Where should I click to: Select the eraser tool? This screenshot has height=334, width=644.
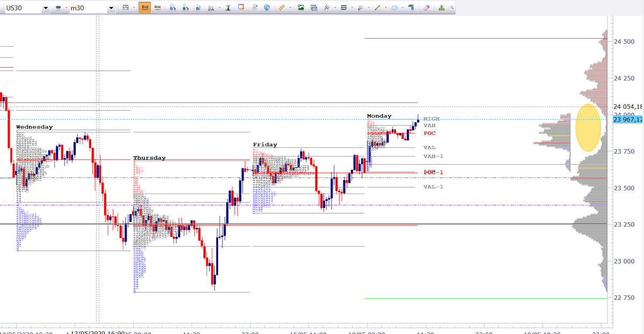427,8
